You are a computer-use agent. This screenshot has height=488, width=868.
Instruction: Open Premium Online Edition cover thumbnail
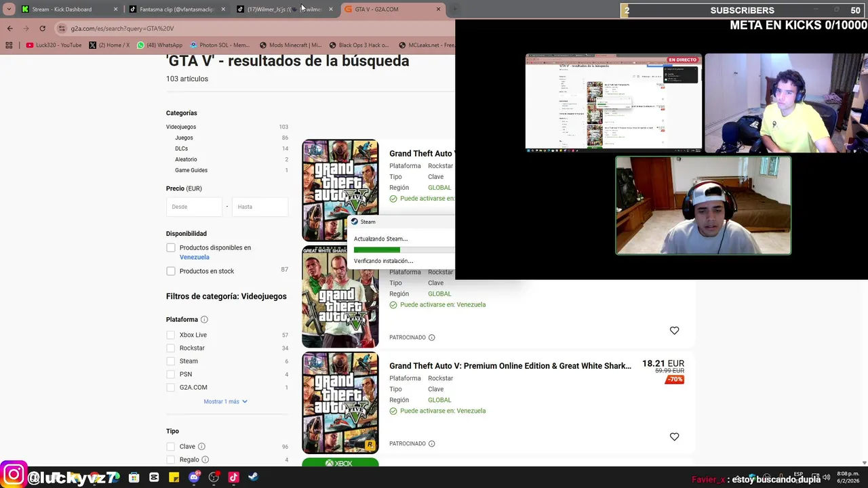pyautogui.click(x=340, y=403)
